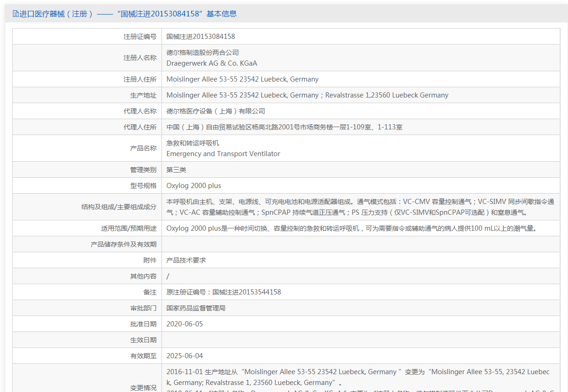Select the model value Oxylog 2000 plus
Image resolution: width=568 pixels, height=392 pixels.
[194, 186]
